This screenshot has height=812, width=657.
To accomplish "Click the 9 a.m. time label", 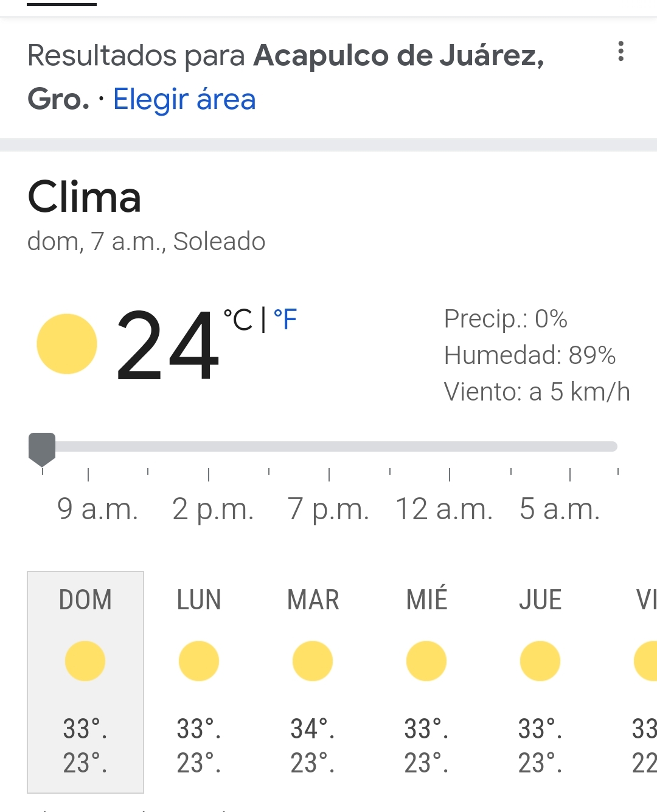I will click(97, 509).
